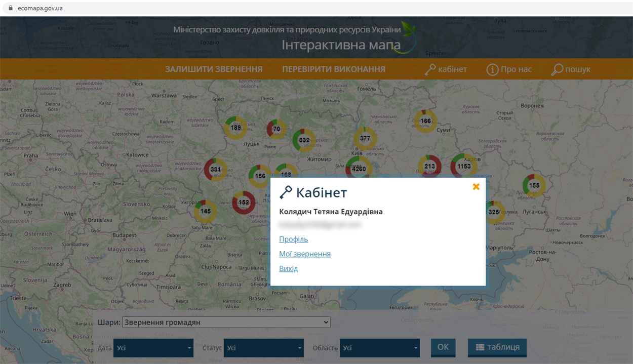Click the Міністерство захисту довкілля header text
633x364 pixels.
click(x=287, y=30)
